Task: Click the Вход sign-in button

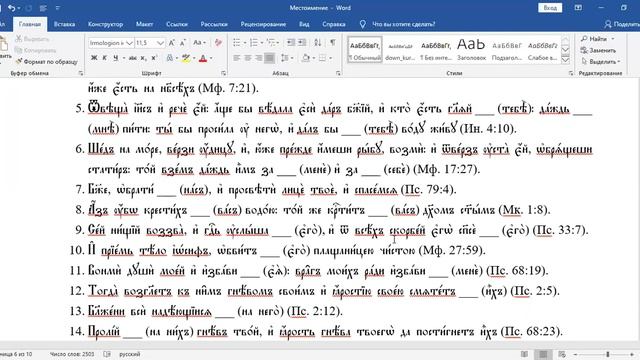Action: 550,8
